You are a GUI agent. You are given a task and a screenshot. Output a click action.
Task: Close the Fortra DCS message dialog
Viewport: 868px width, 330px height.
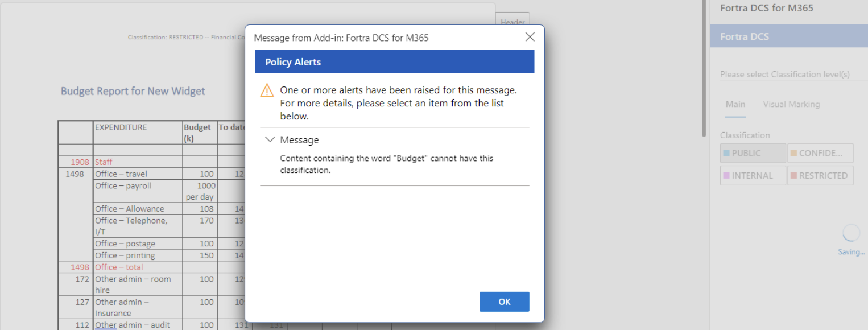[x=530, y=38]
